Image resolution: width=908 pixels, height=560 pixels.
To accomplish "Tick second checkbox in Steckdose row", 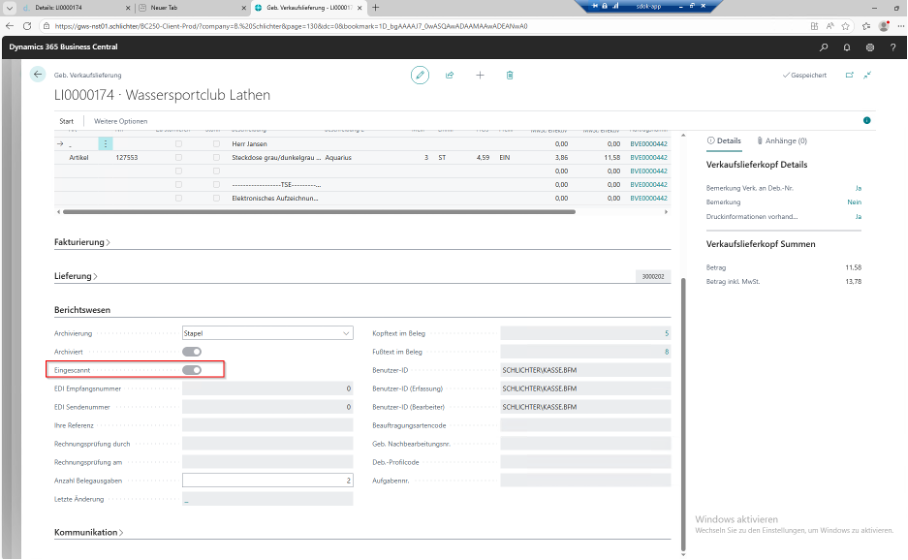I will [216, 158].
